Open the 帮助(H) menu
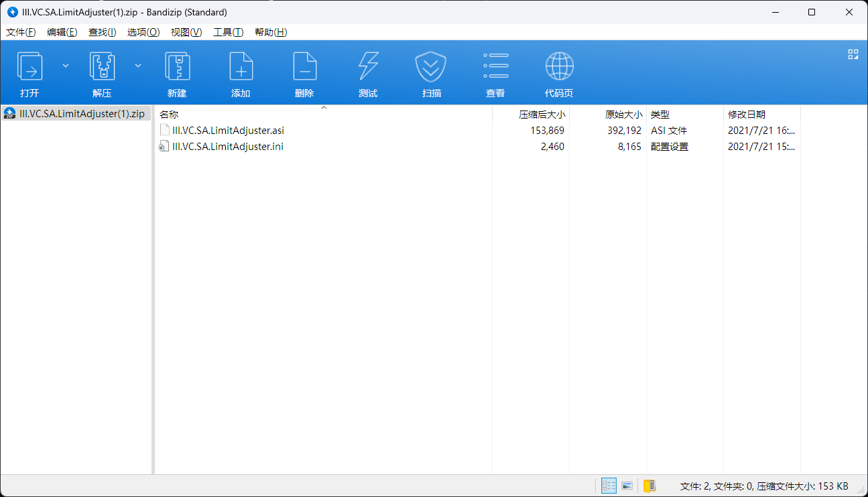 [x=271, y=32]
